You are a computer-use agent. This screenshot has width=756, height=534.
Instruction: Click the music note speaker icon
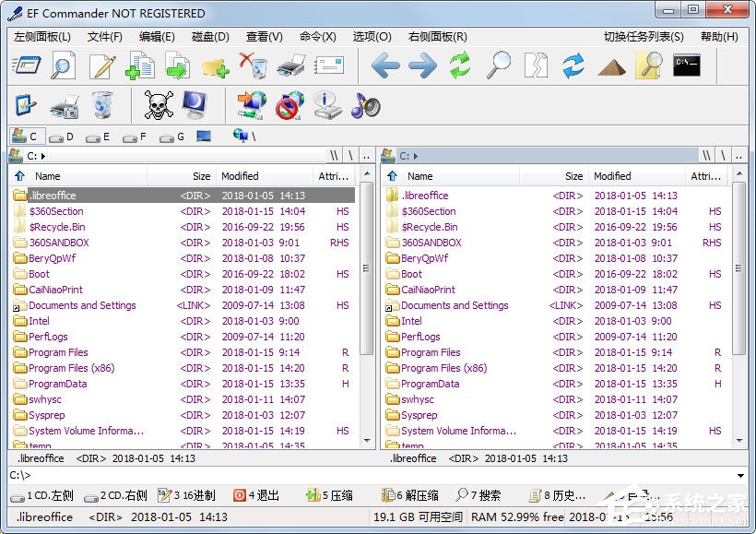click(365, 104)
